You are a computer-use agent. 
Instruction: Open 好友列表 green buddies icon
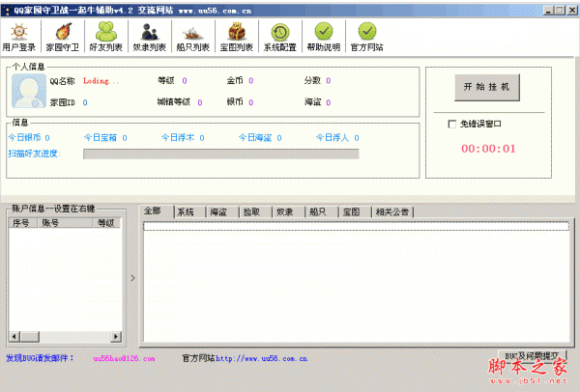pyautogui.click(x=106, y=32)
